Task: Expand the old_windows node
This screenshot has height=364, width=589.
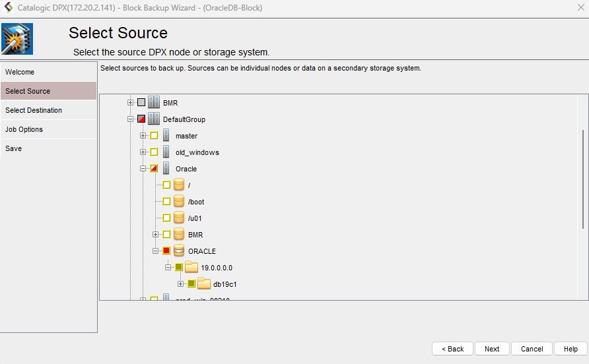Action: point(143,152)
